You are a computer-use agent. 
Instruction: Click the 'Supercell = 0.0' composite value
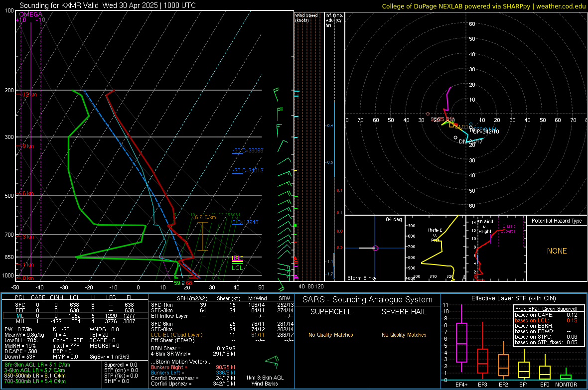point(121,365)
